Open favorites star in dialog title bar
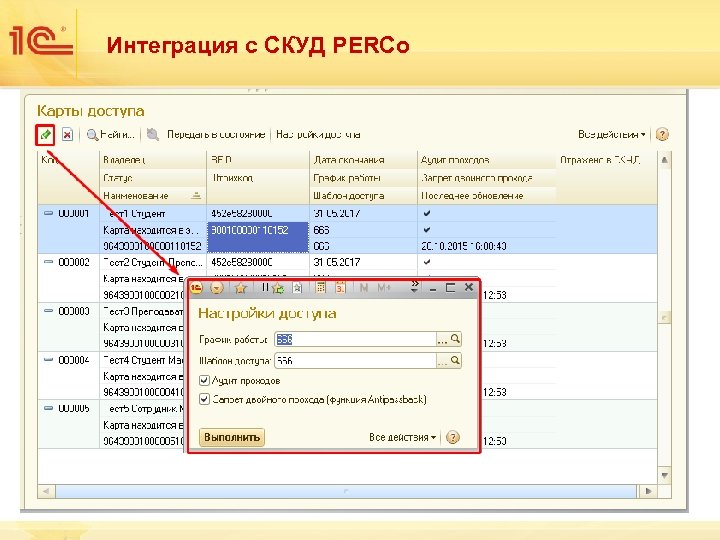Image resolution: width=720 pixels, height=540 pixels. click(x=241, y=288)
